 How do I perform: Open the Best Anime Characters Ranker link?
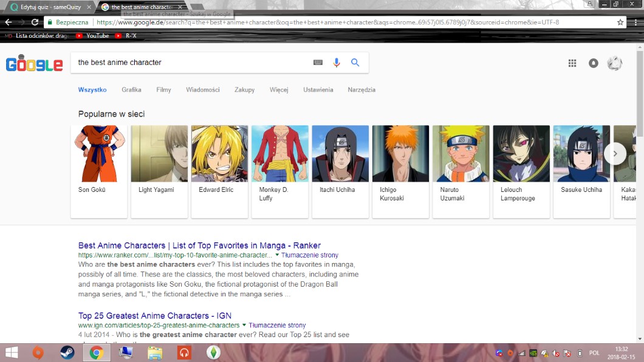pos(199,245)
